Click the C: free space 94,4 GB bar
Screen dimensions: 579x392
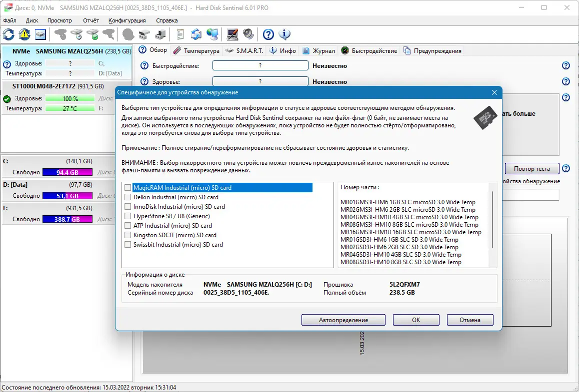(x=67, y=172)
